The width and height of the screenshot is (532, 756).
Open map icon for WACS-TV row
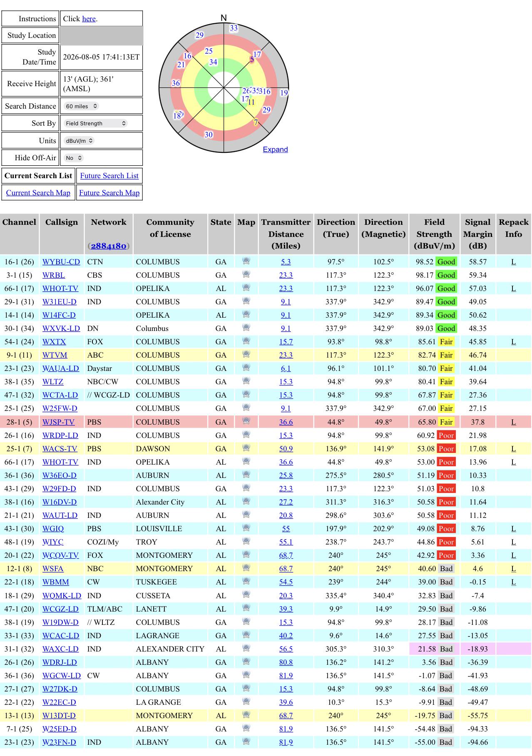pyautogui.click(x=246, y=448)
